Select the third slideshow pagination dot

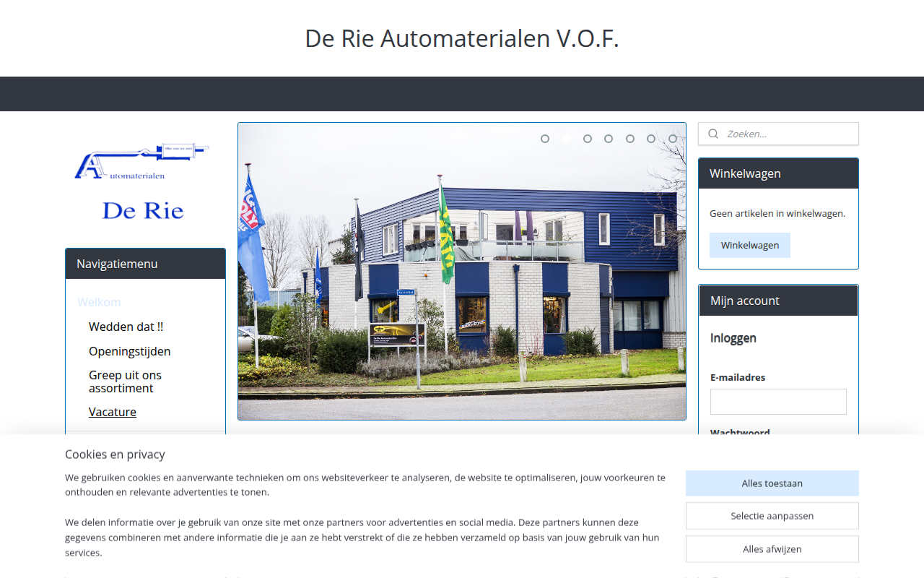[x=588, y=139]
